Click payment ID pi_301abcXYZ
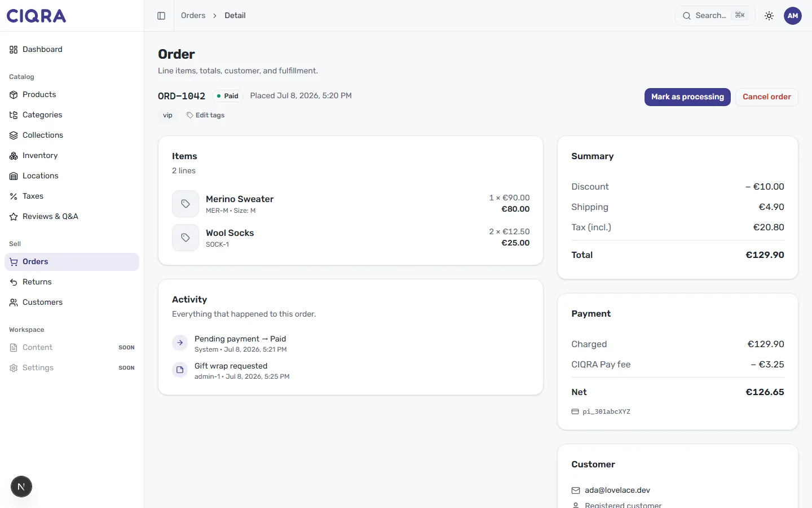The height and width of the screenshot is (508, 812). click(606, 411)
